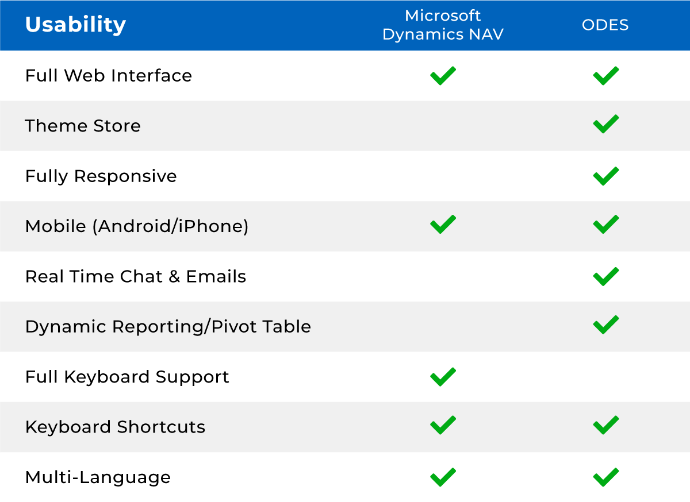Click the Full Keyboard Support label
The width and height of the screenshot is (690, 502).
[x=127, y=377]
